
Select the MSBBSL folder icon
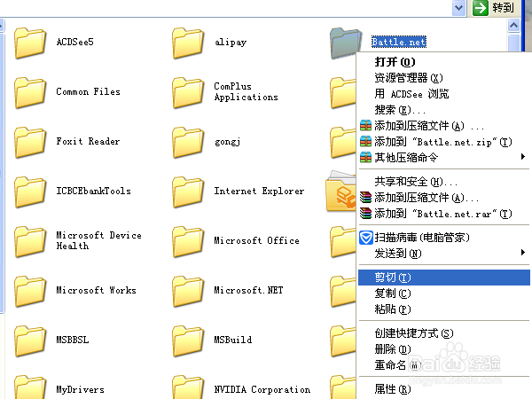(x=30, y=340)
